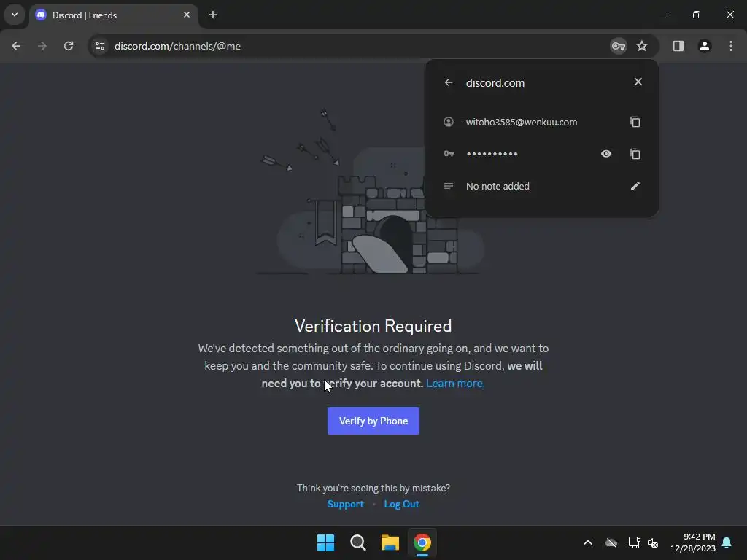Expand the tab search dropdown
Viewport: 747px width, 560px height.
(15, 15)
